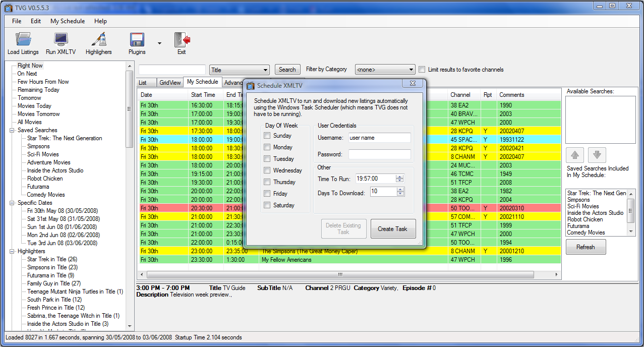Collapse the Highlighters tree node
Screen dimensions: 644x347
[x=12, y=251]
